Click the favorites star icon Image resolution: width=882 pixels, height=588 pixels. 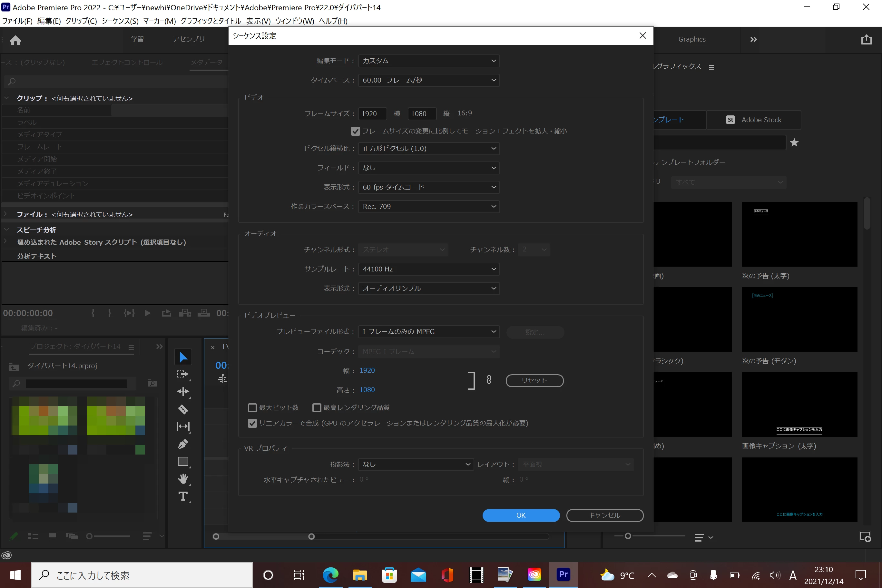pyautogui.click(x=794, y=142)
